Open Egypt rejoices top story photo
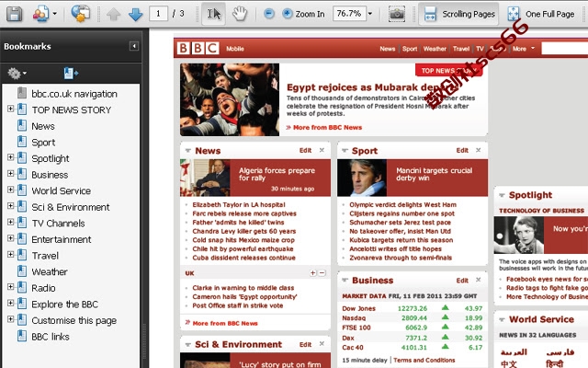The height and width of the screenshot is (368, 588). click(x=230, y=99)
